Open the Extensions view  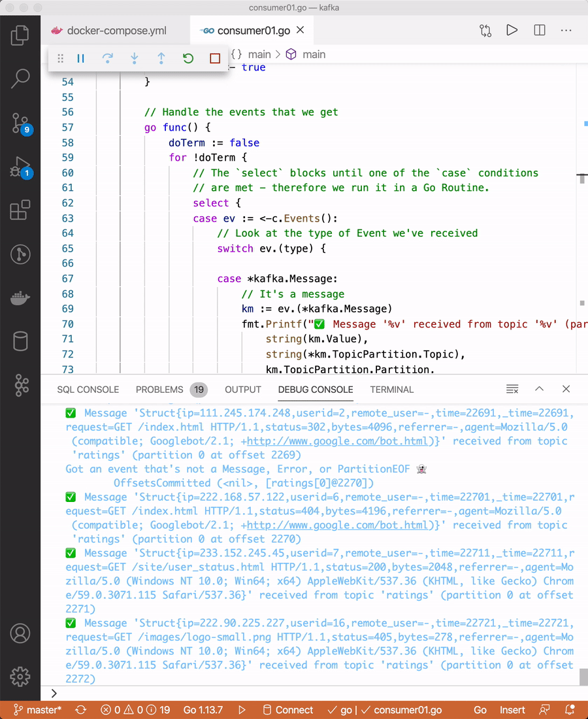click(x=20, y=210)
